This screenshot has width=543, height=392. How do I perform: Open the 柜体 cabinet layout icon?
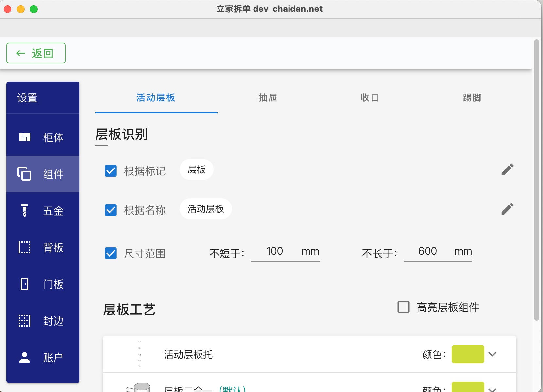pyautogui.click(x=25, y=137)
